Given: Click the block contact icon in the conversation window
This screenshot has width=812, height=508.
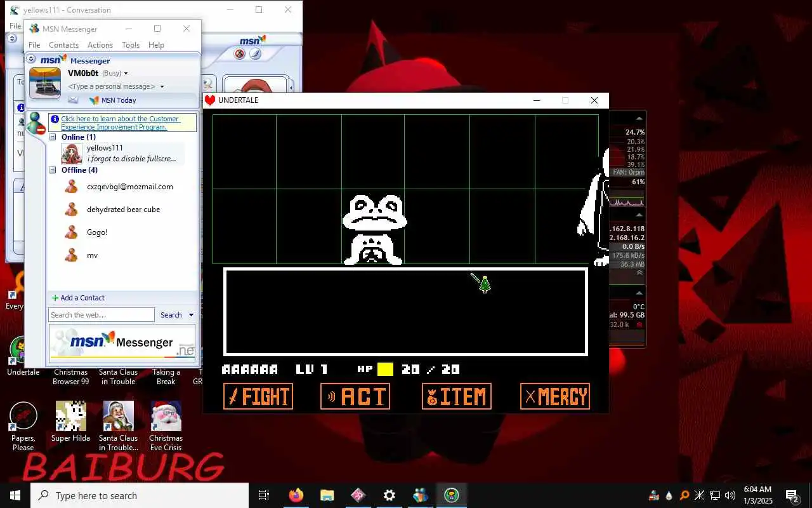Looking at the screenshot, I should click(x=240, y=54).
